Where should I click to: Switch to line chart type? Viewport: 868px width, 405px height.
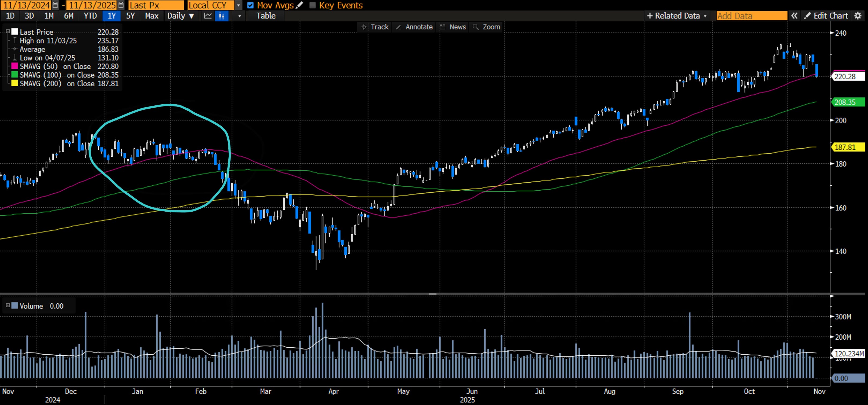[208, 16]
